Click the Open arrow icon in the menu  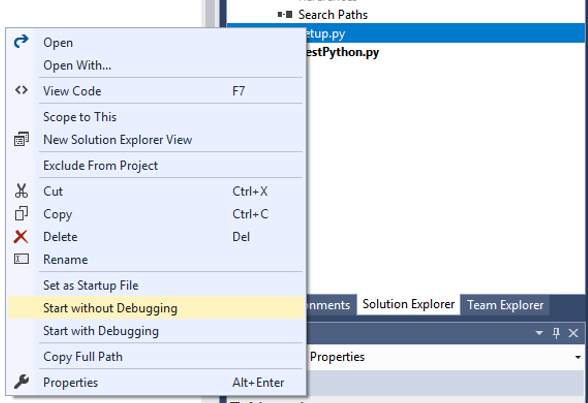pos(21,41)
